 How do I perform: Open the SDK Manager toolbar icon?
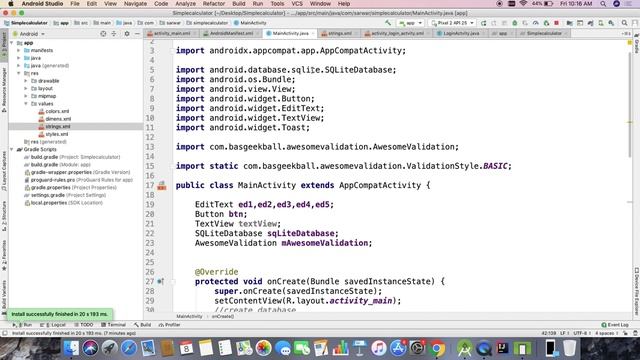[611, 23]
